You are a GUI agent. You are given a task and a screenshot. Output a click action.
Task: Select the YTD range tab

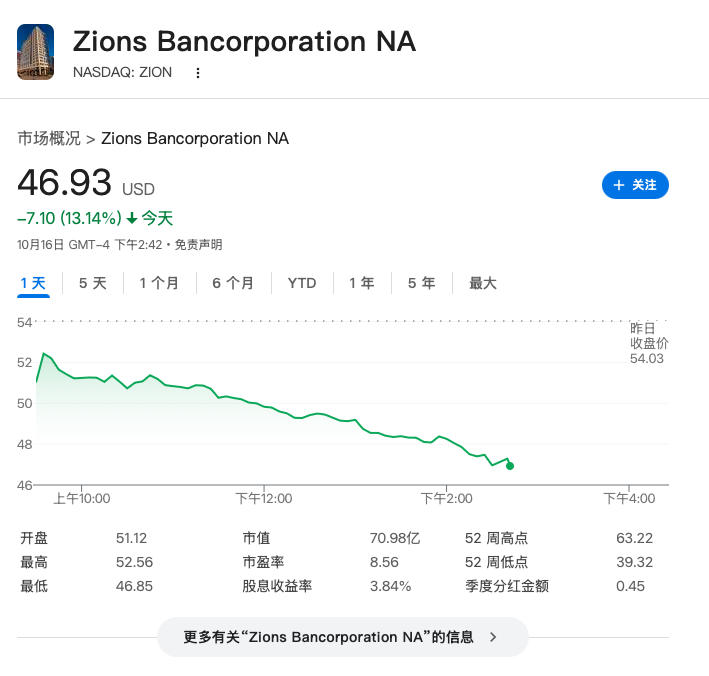pos(302,283)
